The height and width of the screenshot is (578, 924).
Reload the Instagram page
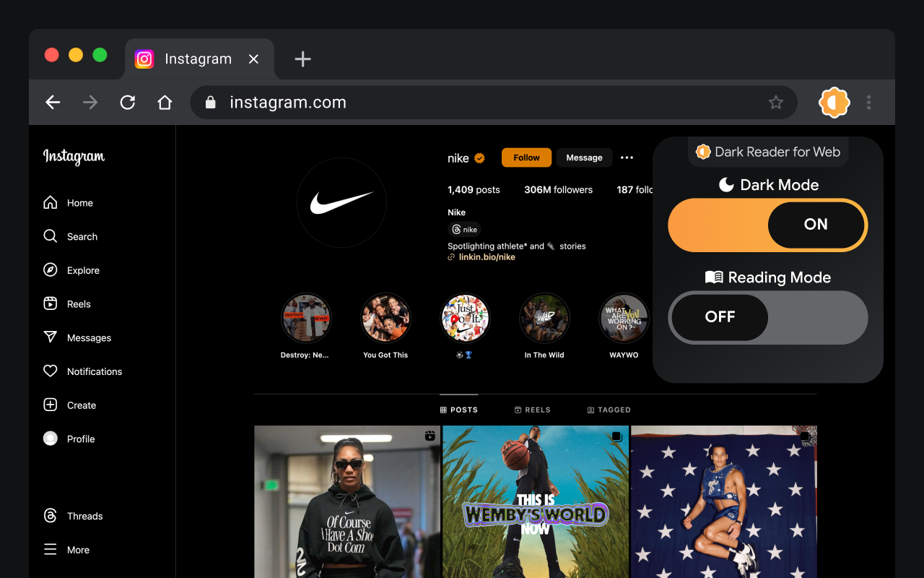128,103
